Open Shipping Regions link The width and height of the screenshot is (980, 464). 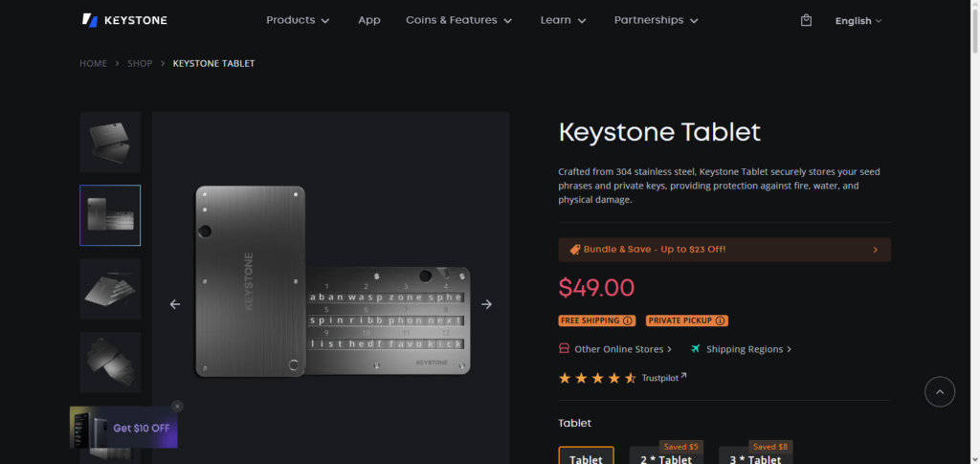pos(748,349)
